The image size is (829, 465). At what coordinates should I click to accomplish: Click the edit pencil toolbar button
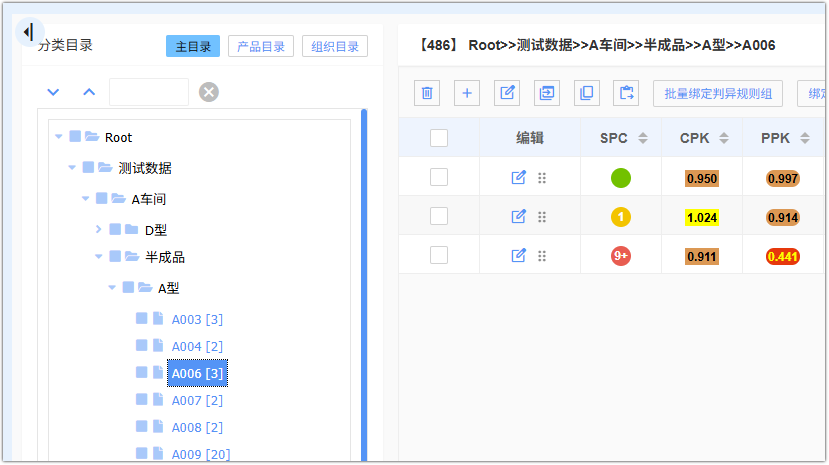tap(507, 93)
